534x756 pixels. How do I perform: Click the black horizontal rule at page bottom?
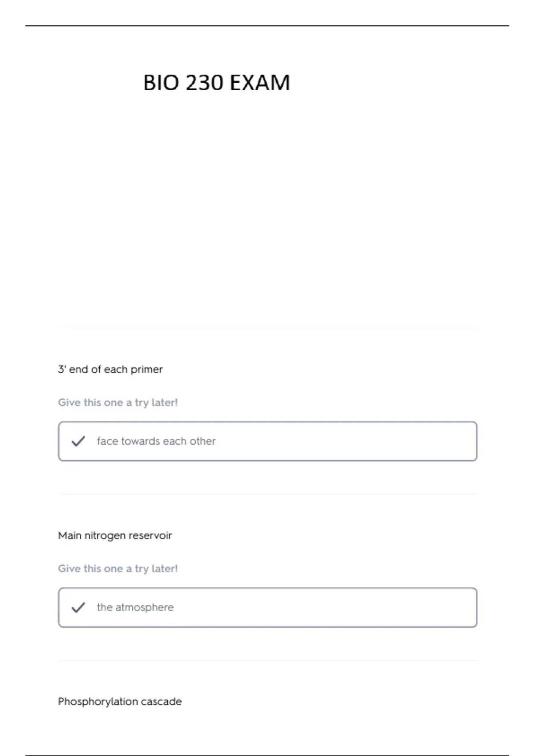[x=267, y=755]
